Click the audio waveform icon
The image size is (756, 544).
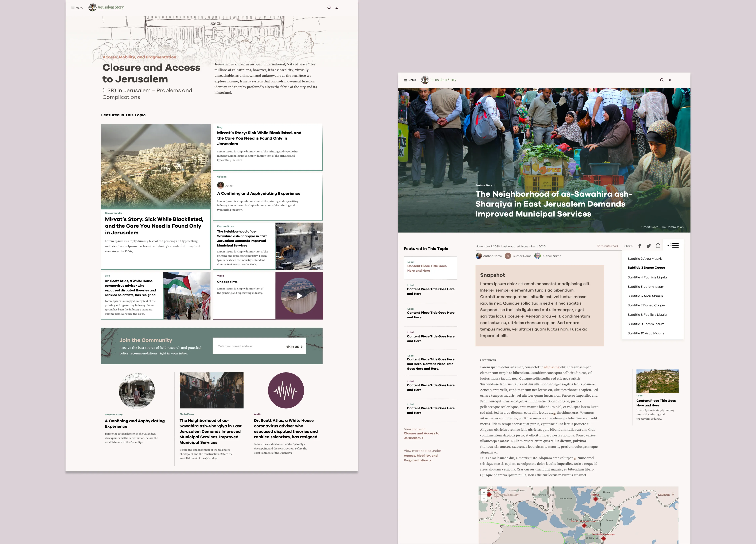pos(286,390)
